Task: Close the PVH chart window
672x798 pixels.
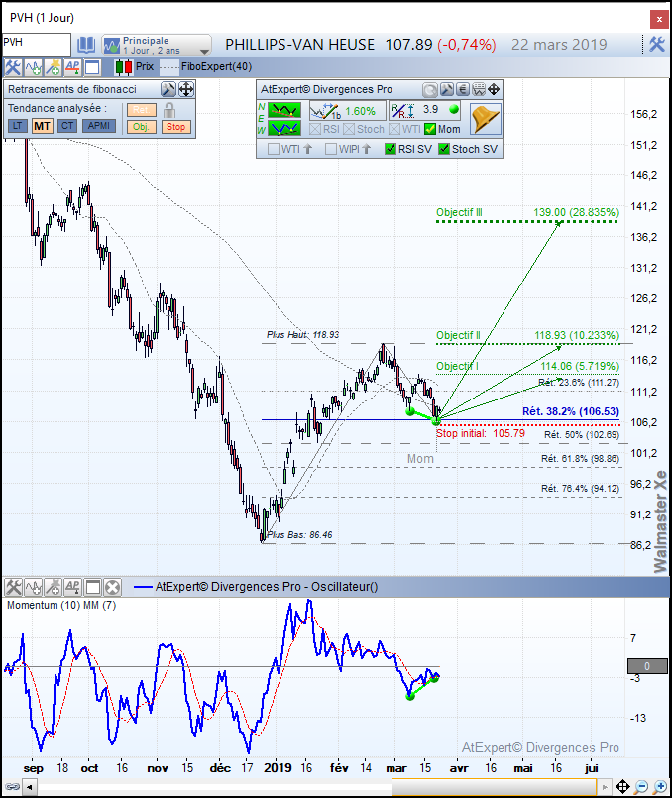Action: [659, 20]
